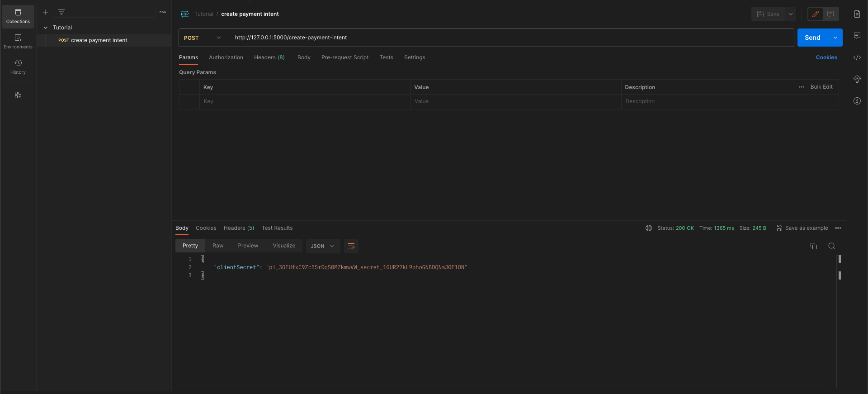The image size is (868, 394).
Task: Copy the response body
Action: click(814, 246)
